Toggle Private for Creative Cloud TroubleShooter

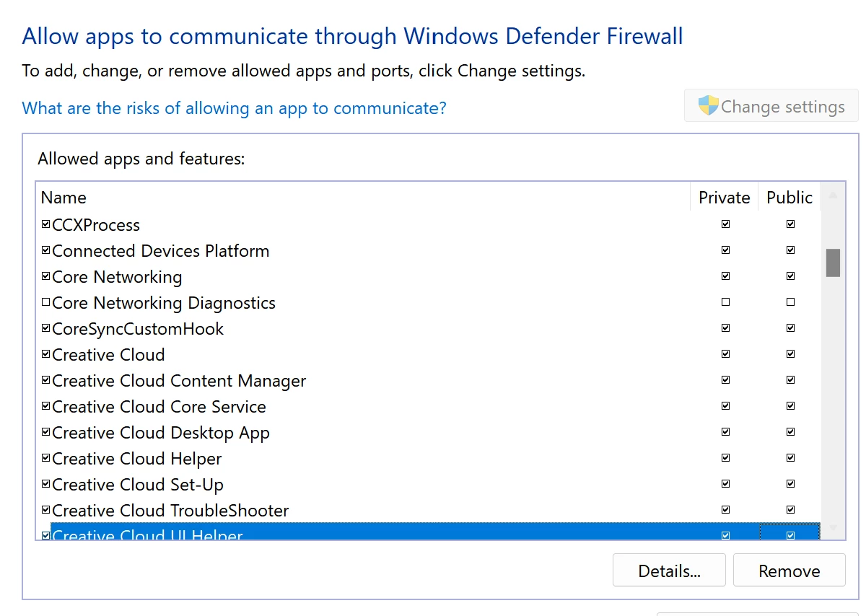pos(725,510)
